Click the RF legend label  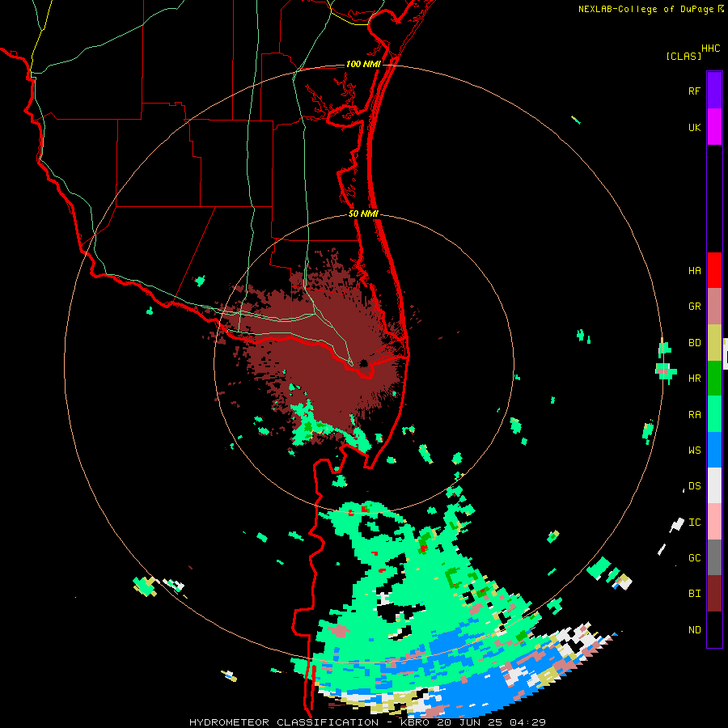click(694, 91)
